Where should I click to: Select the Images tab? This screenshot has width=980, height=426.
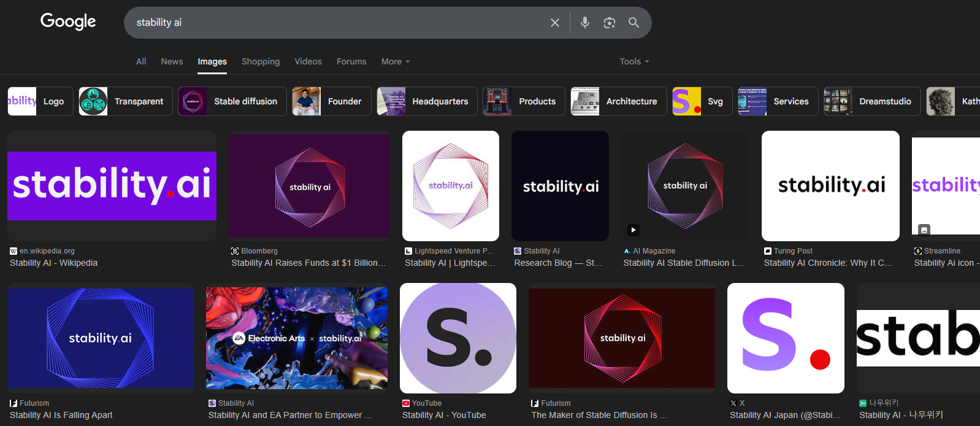pos(212,61)
